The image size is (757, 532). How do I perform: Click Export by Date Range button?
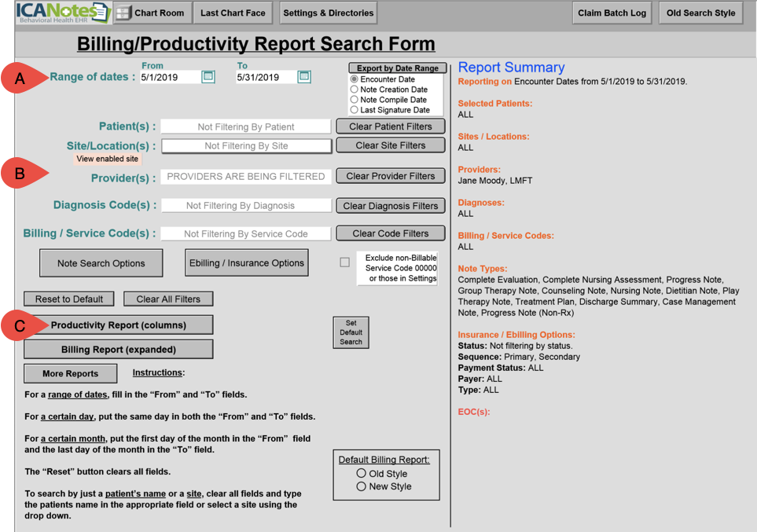pos(397,68)
